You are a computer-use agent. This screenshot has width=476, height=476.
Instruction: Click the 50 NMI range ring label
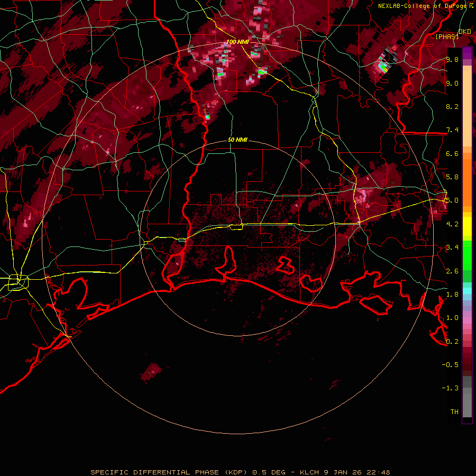click(x=237, y=140)
